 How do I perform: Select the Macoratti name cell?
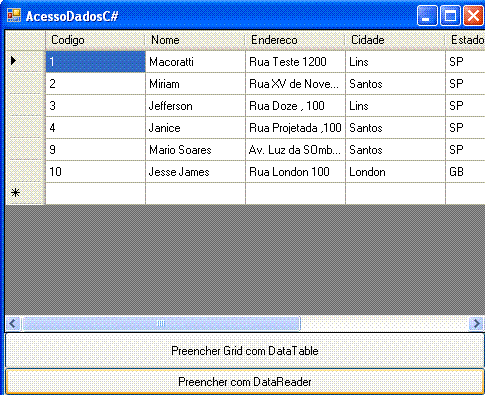[x=195, y=61]
